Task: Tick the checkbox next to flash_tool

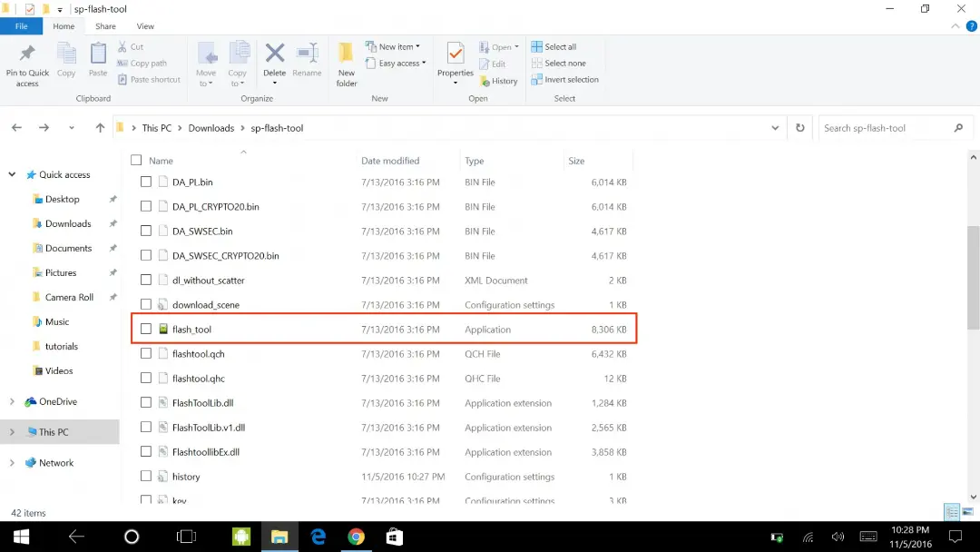Action: pos(145,329)
